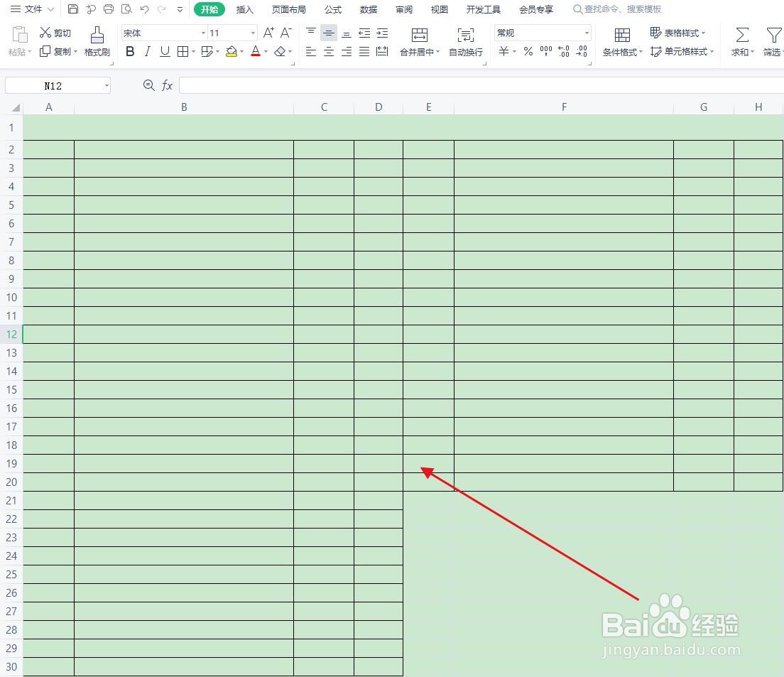Open Conditional Formatting (条件格式)
784x677 pixels.
(623, 41)
